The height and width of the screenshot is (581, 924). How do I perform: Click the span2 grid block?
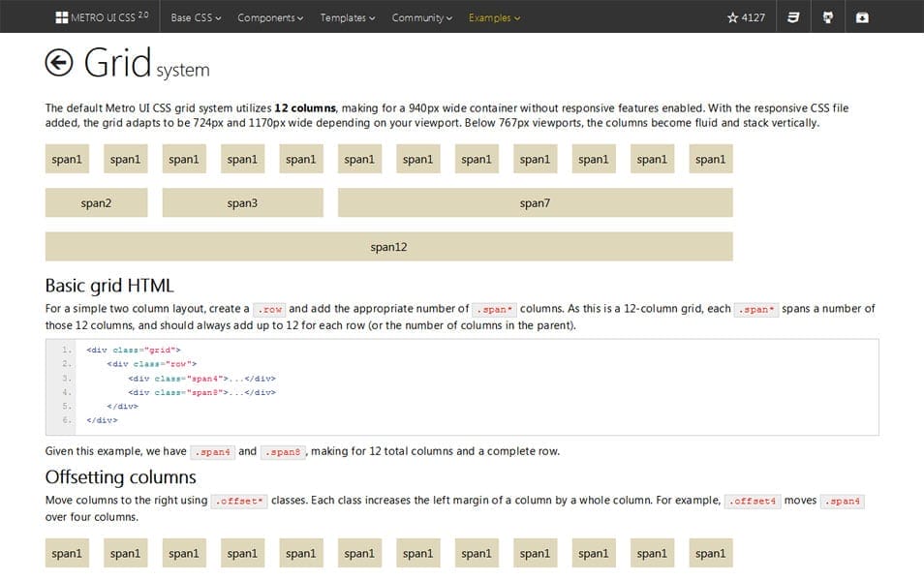[x=96, y=202]
